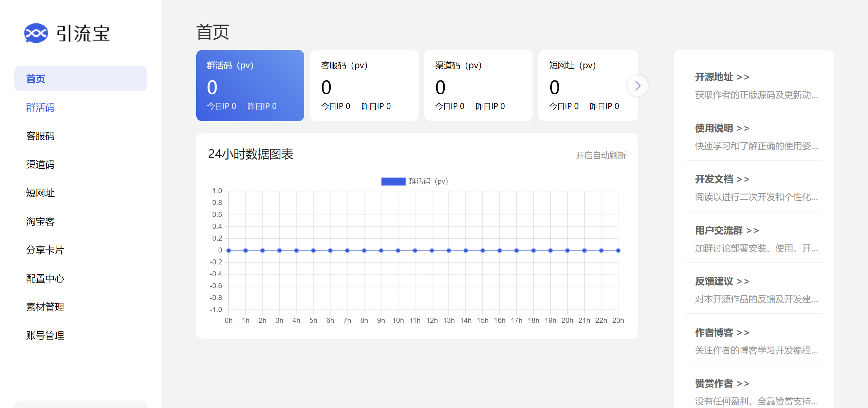Viewport: 868px width, 408px height.
Task: Open the 使用说明 >> link
Action: coord(722,128)
